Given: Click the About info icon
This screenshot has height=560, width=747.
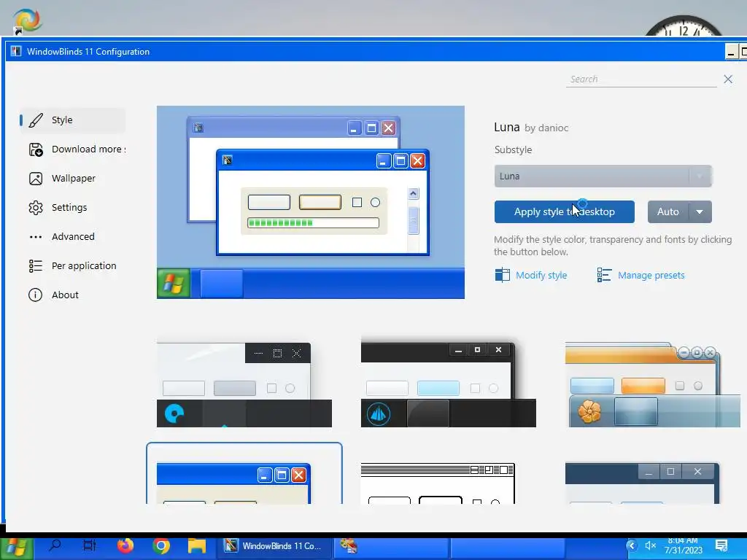Looking at the screenshot, I should click(35, 295).
